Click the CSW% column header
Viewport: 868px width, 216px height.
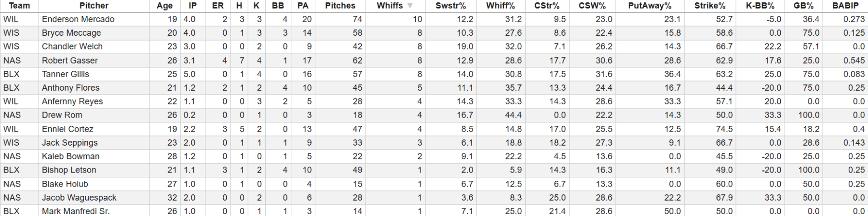(592, 6)
